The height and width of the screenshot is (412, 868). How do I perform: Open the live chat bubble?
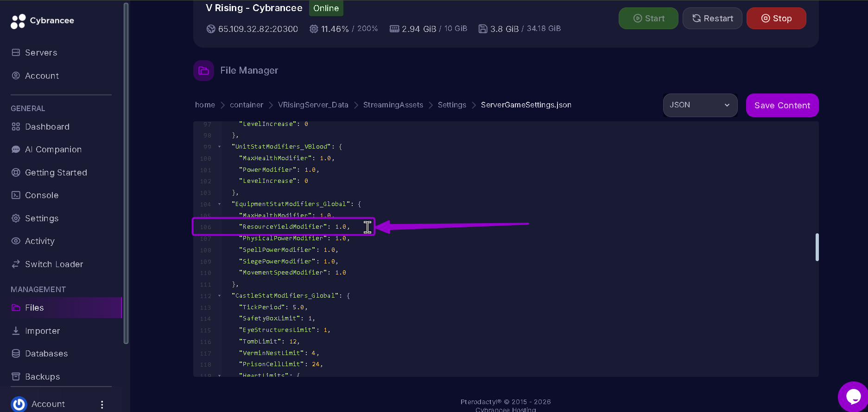[x=853, y=397]
